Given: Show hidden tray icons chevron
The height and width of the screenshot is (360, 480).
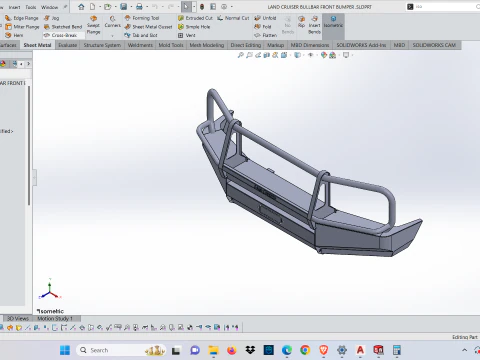Looking at the screenshot, I should click(464, 350).
